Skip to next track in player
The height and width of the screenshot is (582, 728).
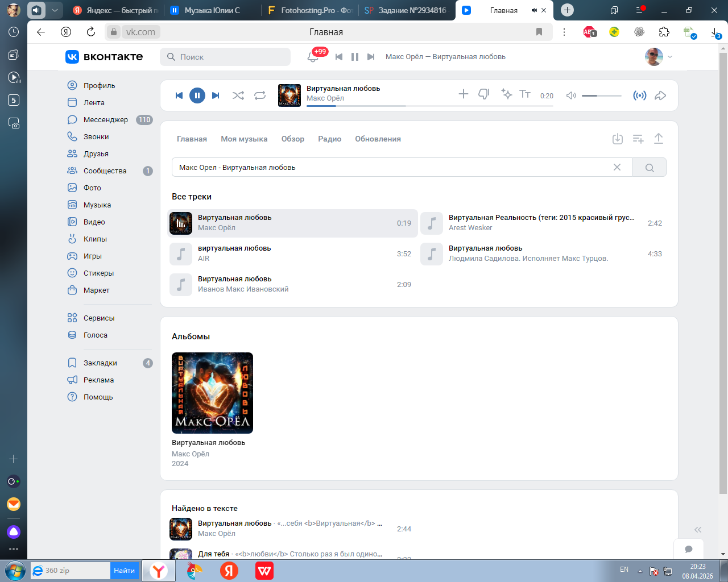pos(216,95)
